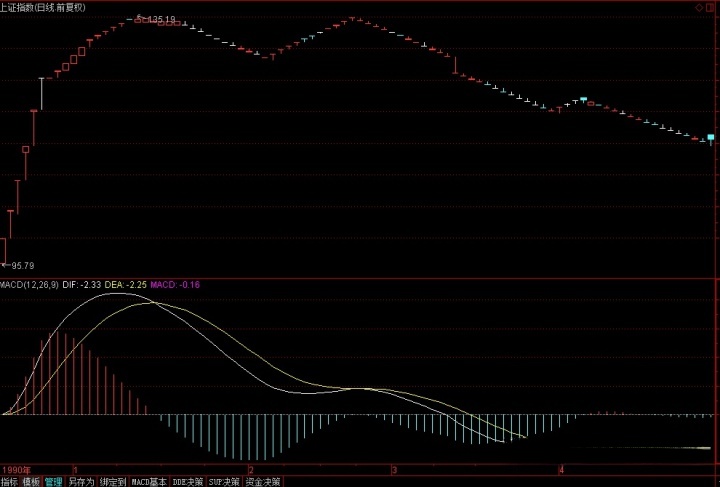The image size is (720, 487).
Task: Click the split-panel icon beside the diamond
Action: click(x=710, y=8)
